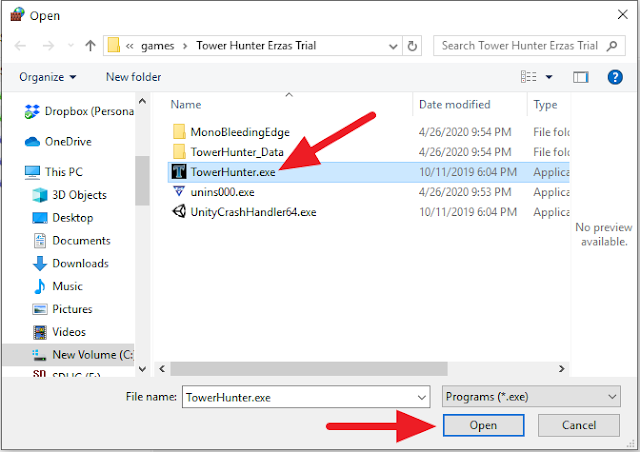
Task: Open the view options dropdown arrow
Action: coord(549,77)
